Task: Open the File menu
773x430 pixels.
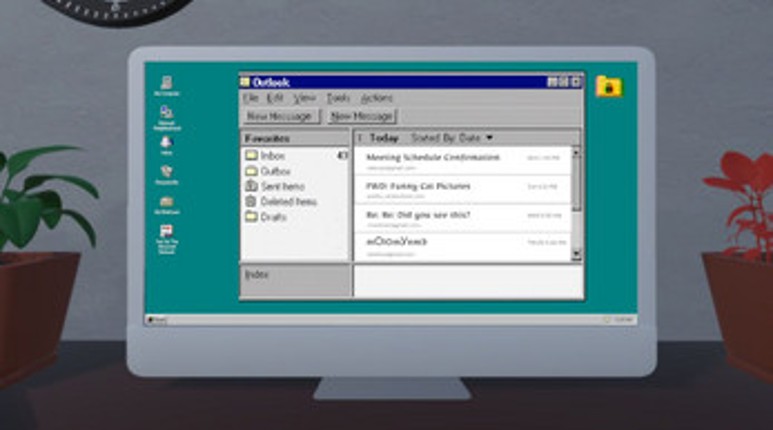Action: [251, 98]
